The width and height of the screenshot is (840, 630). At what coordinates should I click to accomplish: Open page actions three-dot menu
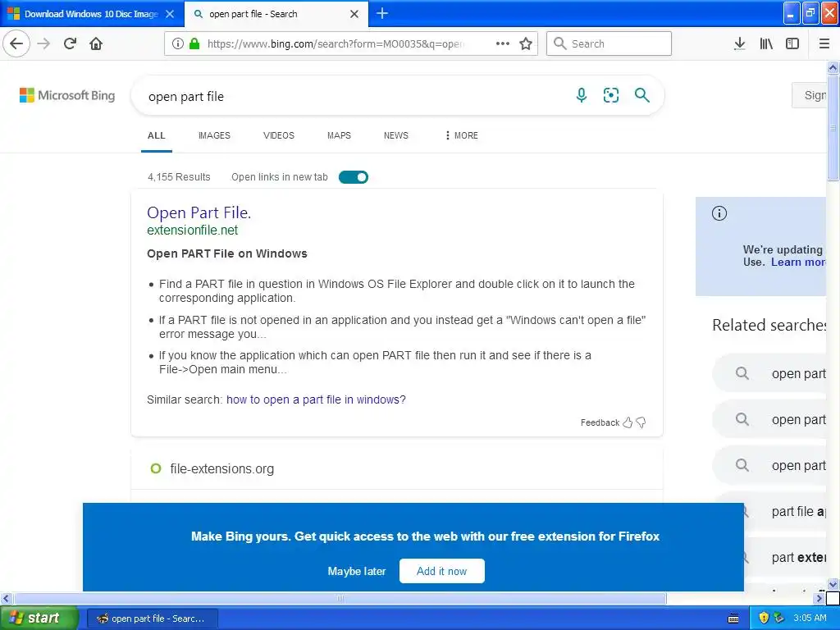(x=503, y=43)
